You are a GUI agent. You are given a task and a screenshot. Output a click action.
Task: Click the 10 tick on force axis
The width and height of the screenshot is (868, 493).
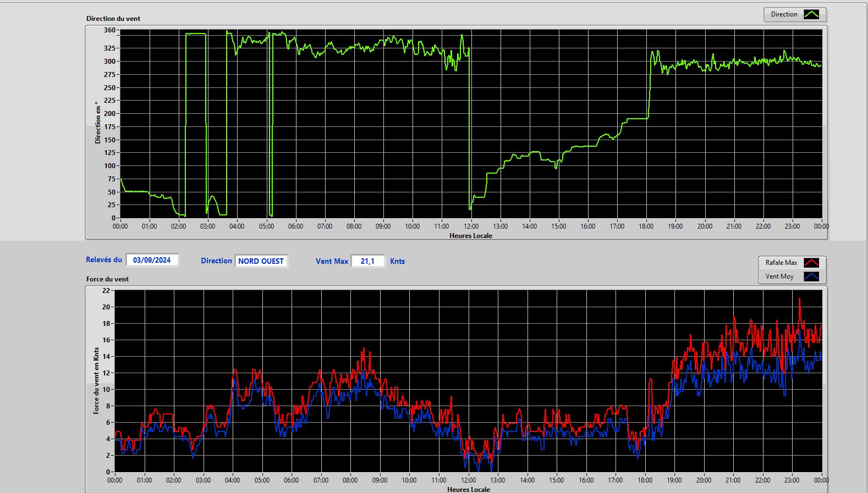pos(106,389)
